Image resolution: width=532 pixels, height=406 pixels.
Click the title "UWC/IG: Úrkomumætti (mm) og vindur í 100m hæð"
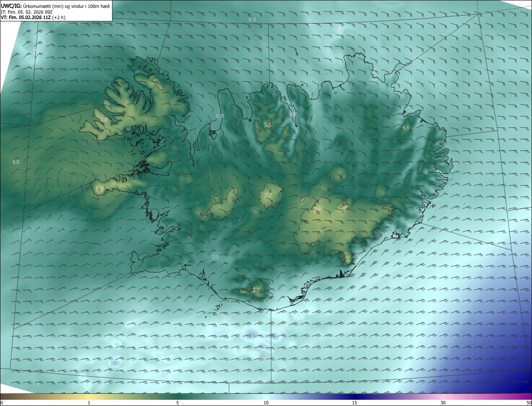(x=55, y=6)
